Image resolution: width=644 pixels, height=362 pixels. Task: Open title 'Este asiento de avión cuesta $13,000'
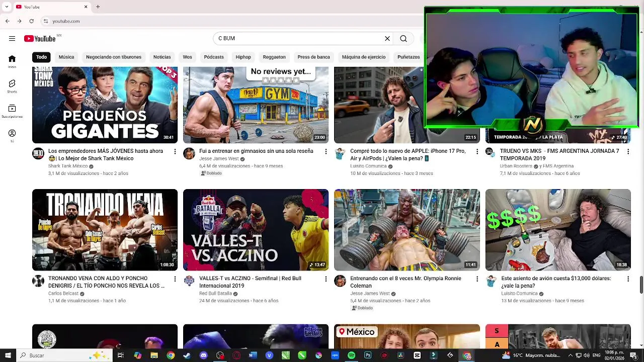(x=556, y=282)
